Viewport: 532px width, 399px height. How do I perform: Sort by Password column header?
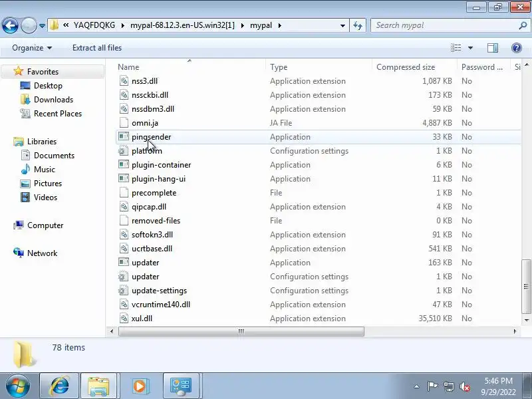(x=481, y=67)
